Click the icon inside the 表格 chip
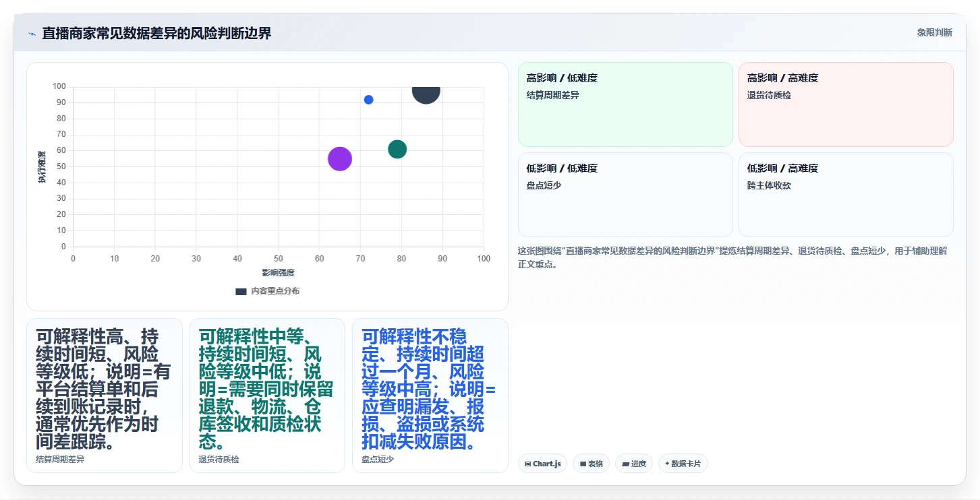 583,464
